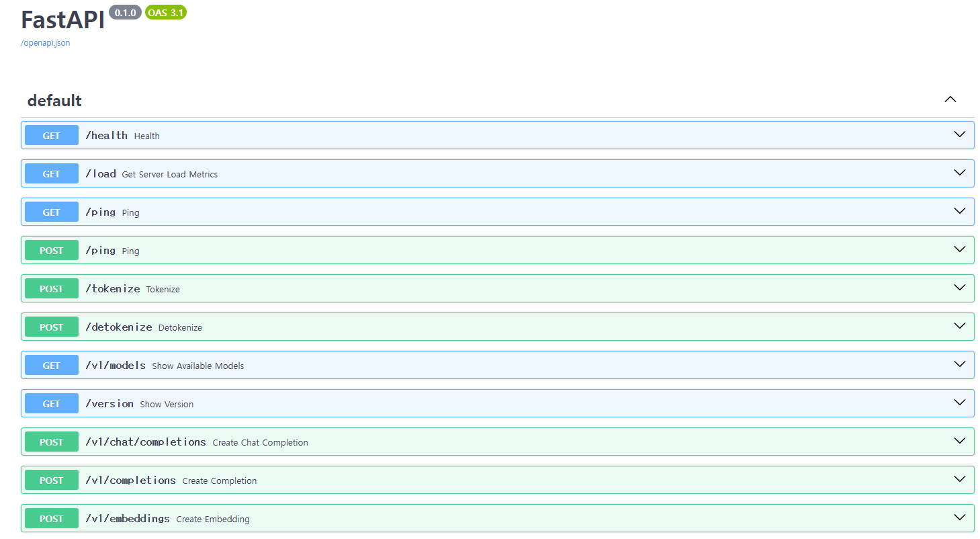Click the 'Show Available Models' summary
Screen dimensions: 980x539
pos(198,366)
